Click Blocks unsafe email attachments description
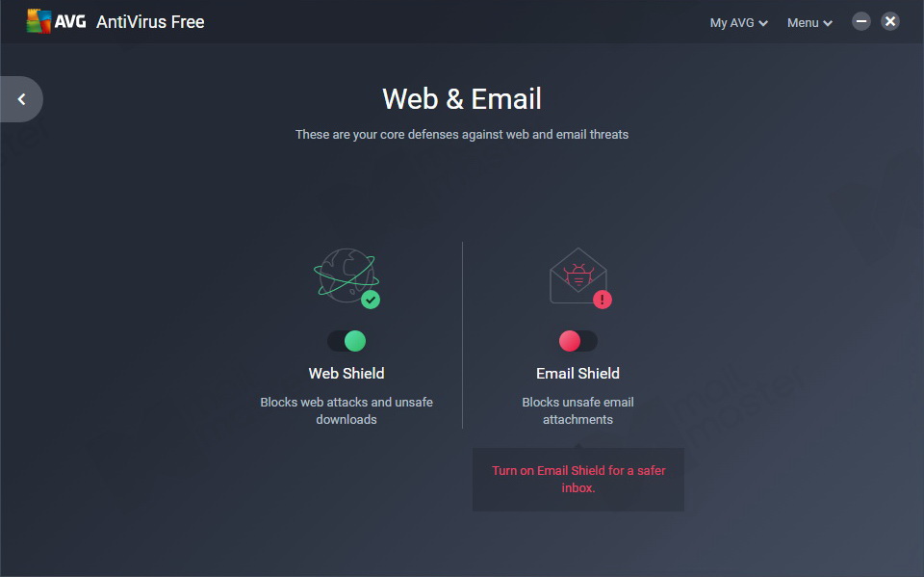Viewport: 924px width, 577px height. [x=578, y=410]
